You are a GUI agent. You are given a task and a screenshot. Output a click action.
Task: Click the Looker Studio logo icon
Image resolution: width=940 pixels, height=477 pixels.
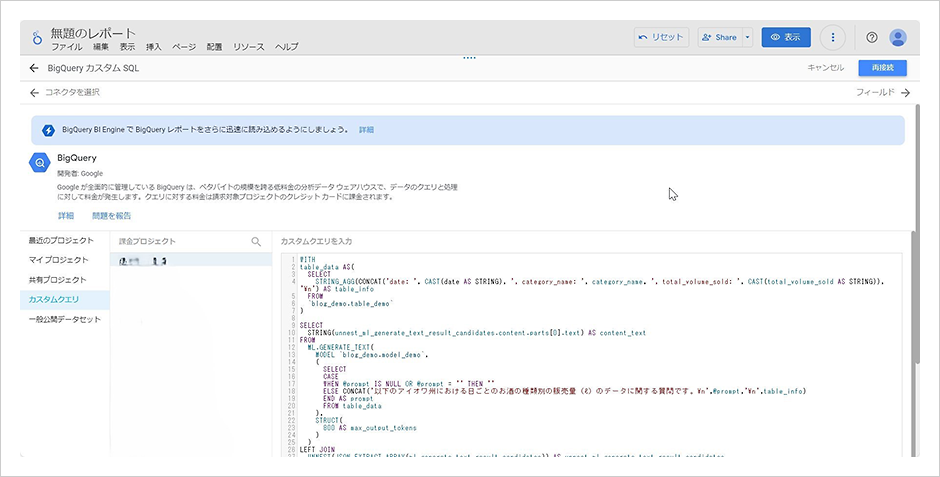pyautogui.click(x=37, y=38)
